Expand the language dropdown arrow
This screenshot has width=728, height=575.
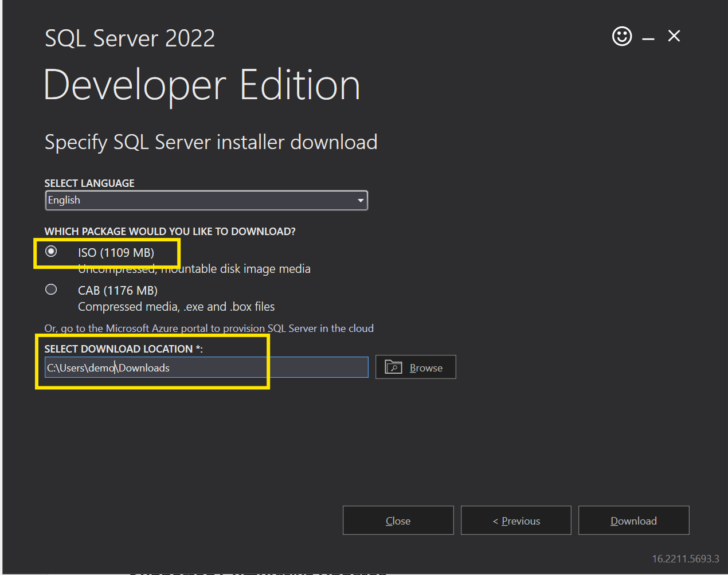pyautogui.click(x=360, y=201)
